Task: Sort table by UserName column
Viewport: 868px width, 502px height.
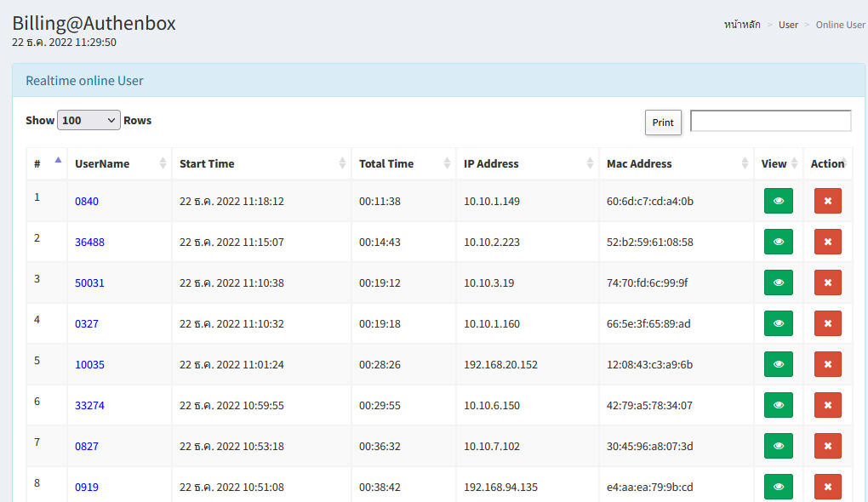Action: (102, 163)
